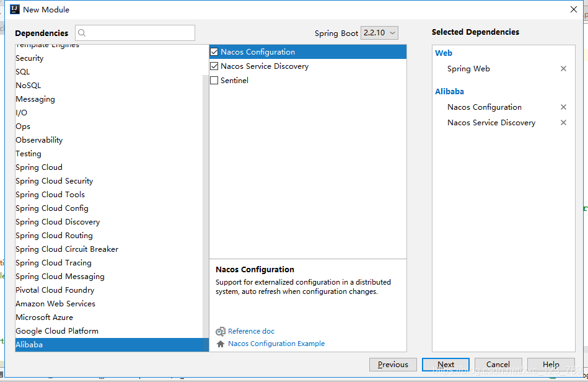Select the SQL category
The height and width of the screenshot is (382, 588).
[x=109, y=72]
